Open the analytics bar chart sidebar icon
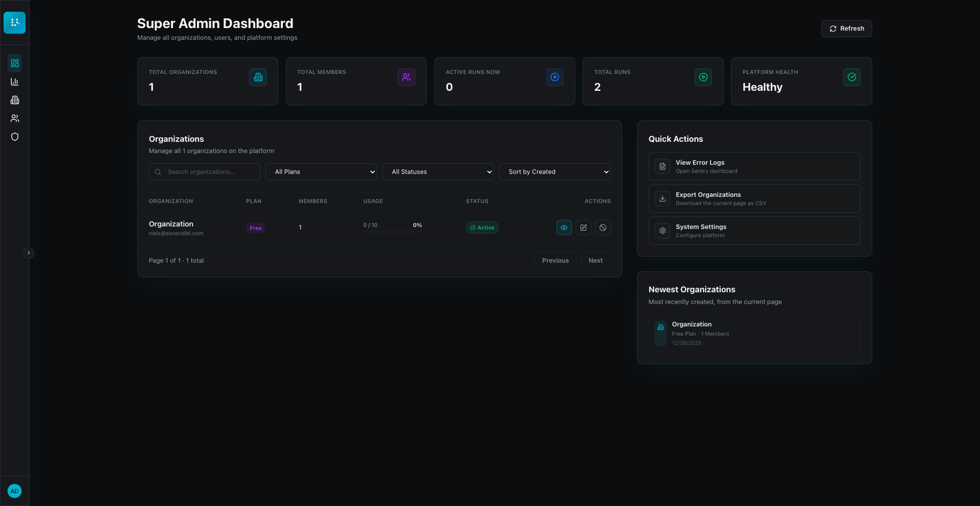This screenshot has width=980, height=506. (15, 82)
